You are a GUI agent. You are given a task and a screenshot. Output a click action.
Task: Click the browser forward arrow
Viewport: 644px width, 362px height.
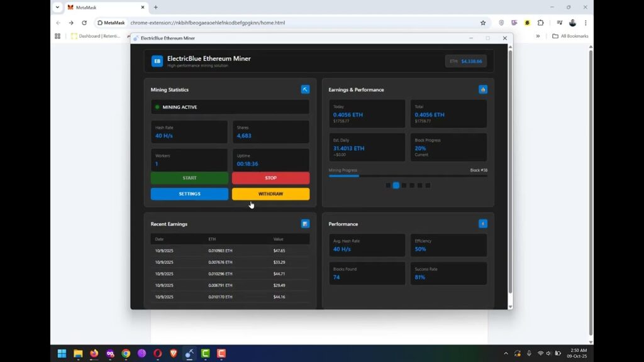click(x=71, y=23)
